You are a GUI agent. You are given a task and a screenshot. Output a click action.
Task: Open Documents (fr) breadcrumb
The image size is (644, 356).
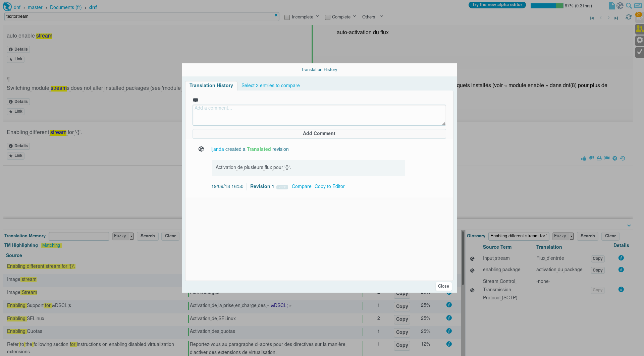pyautogui.click(x=66, y=7)
